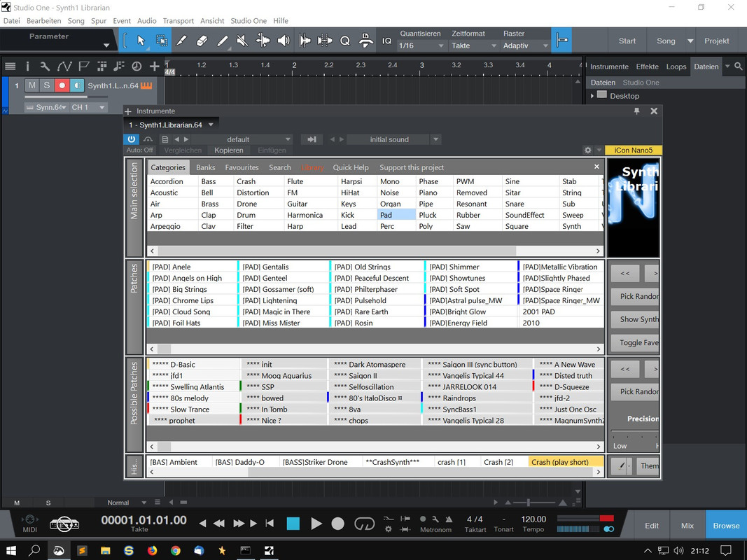Select Pad category cell
This screenshot has width=747, height=560.
pos(396,215)
